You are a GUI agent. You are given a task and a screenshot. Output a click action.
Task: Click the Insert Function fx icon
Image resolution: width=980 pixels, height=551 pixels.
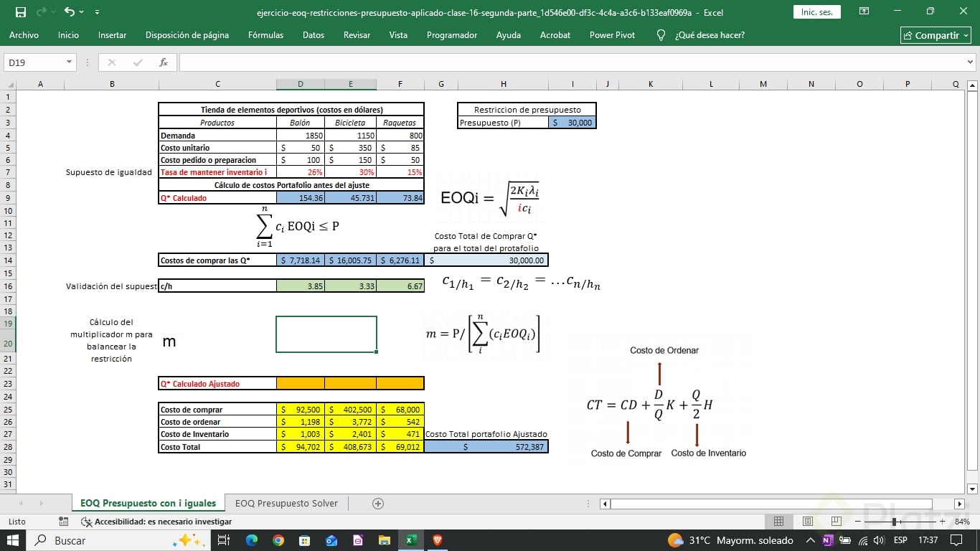[x=164, y=62]
